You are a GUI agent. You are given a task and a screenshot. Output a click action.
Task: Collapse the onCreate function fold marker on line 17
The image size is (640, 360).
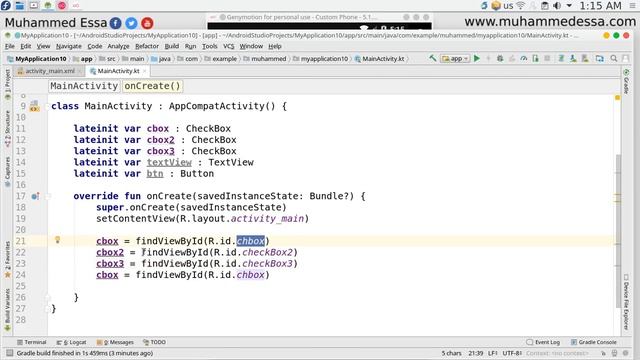[x=48, y=196]
